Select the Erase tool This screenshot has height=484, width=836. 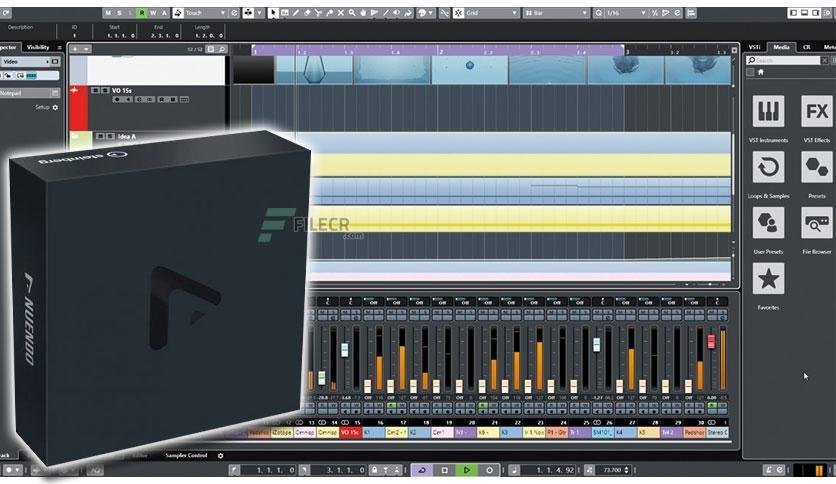pyautogui.click(x=307, y=13)
